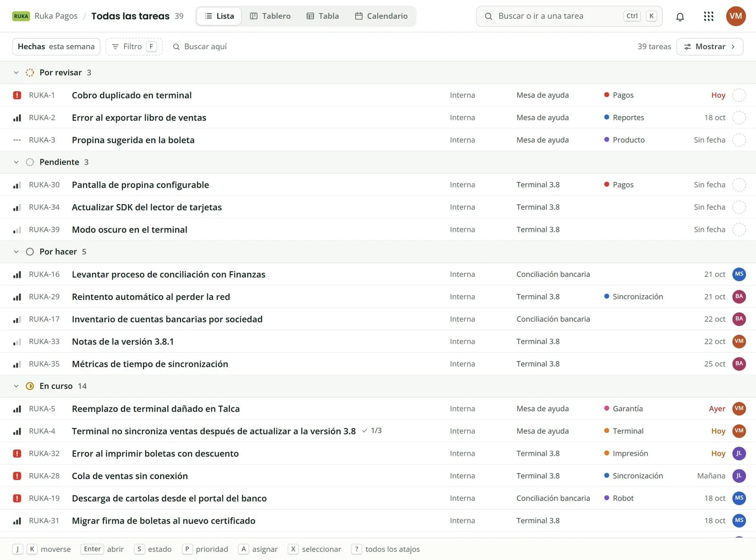This screenshot has width=756, height=560.
Task: Click 25 oct due date on RUKA-35
Action: click(x=714, y=364)
